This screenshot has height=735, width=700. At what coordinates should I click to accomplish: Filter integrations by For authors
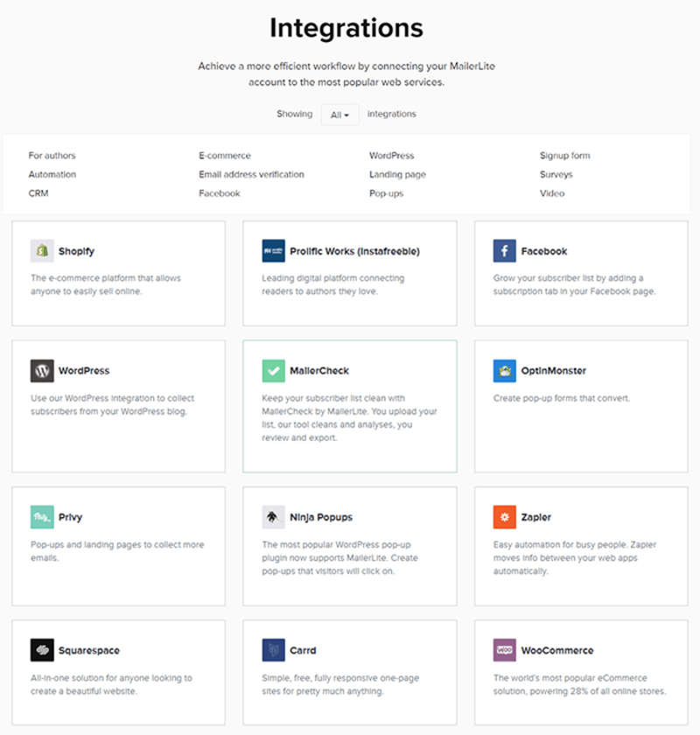(52, 156)
